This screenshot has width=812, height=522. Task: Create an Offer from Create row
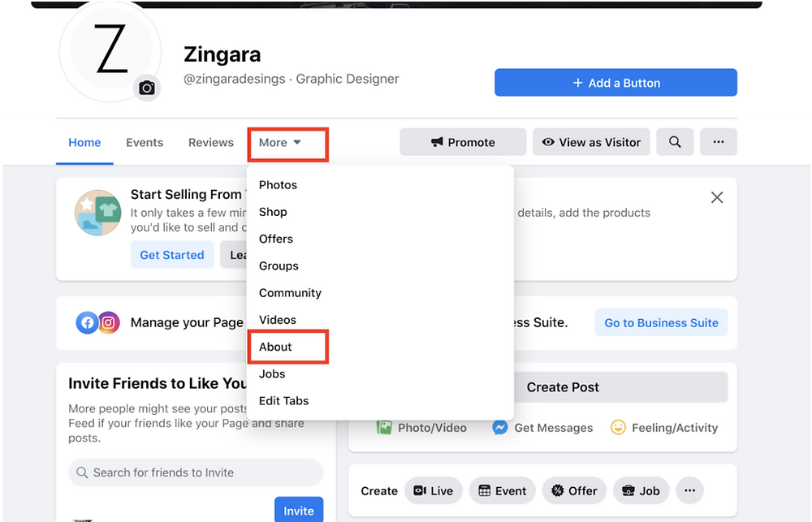tap(574, 490)
